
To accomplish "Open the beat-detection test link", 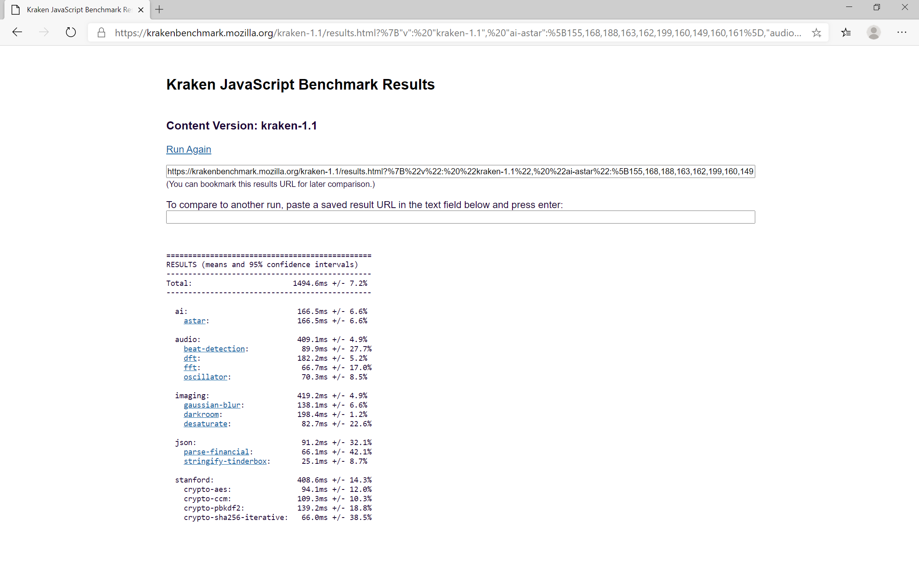I will point(214,349).
